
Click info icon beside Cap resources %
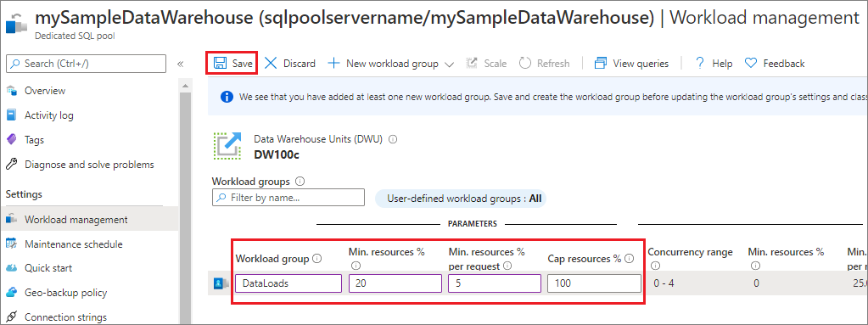[630, 259]
